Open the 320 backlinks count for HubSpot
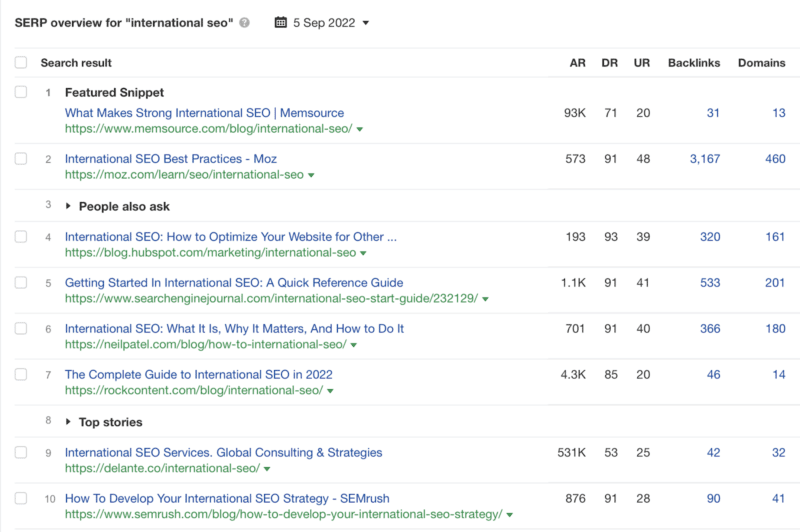This screenshot has height=532, width=800. coord(710,237)
